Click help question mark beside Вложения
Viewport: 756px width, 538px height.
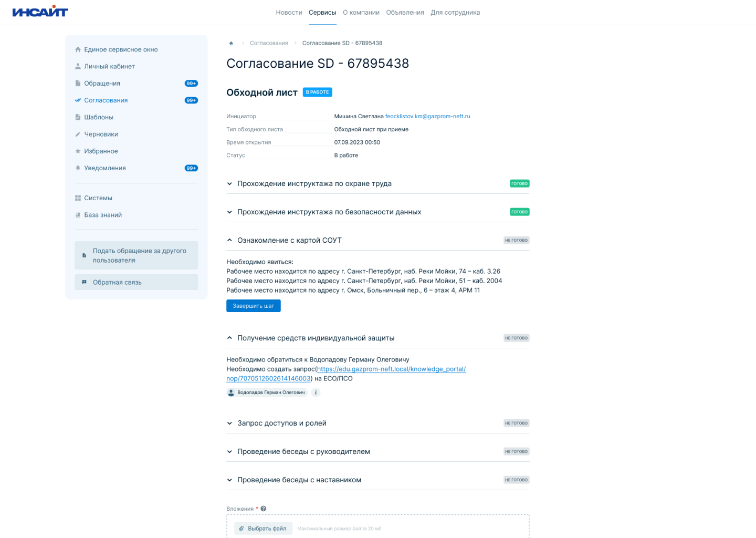(264, 509)
